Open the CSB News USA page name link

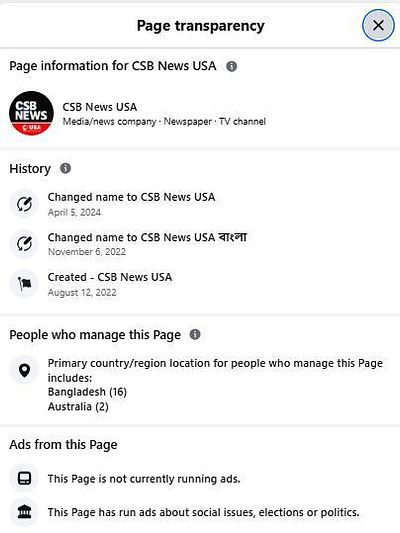pos(100,107)
